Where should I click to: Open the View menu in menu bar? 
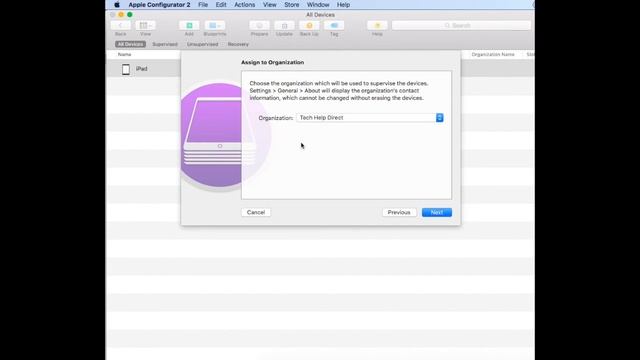click(269, 4)
